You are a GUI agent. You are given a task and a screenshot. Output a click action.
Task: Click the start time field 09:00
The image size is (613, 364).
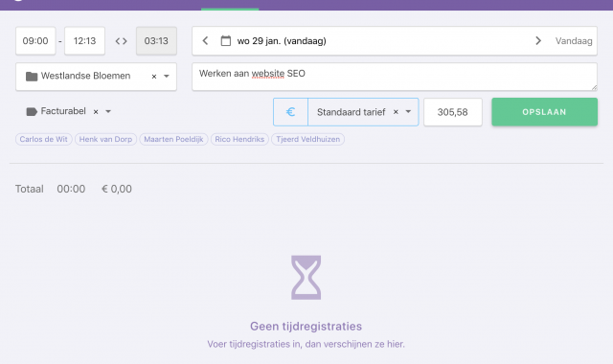35,41
